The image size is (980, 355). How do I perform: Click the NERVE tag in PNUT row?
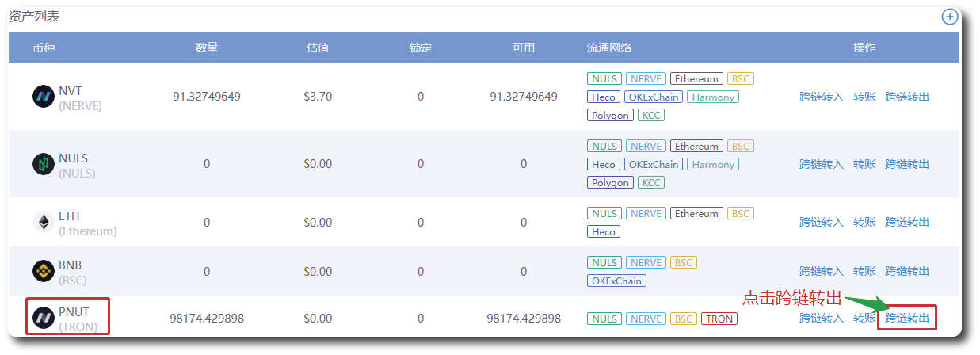click(646, 319)
